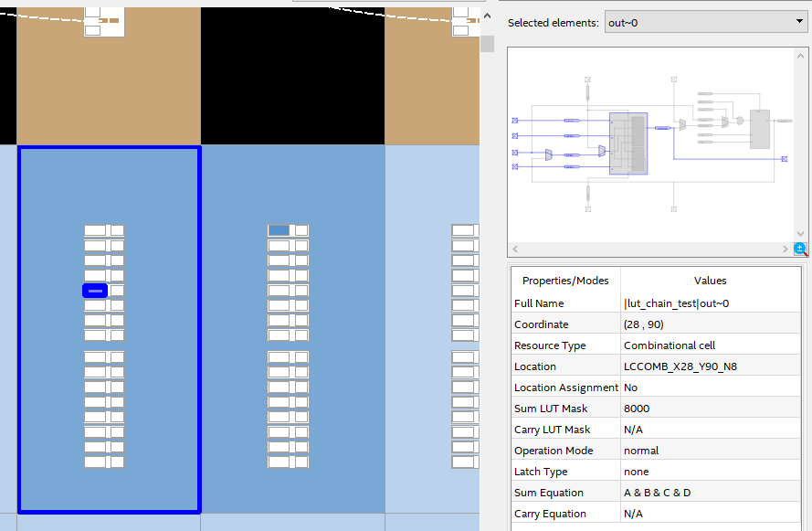Click the chip planner vertical scrollbar thumb

pyautogui.click(x=487, y=44)
